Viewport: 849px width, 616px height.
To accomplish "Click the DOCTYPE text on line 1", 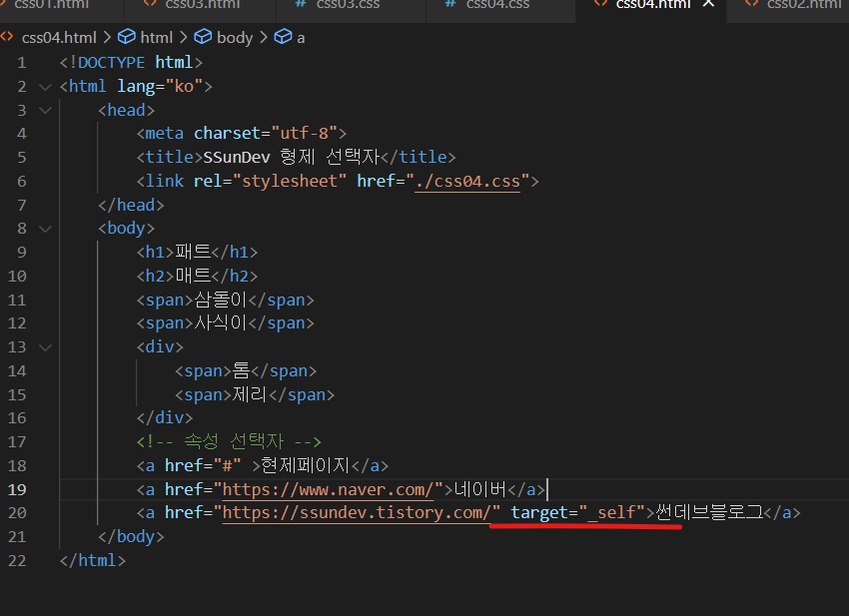I will tap(112, 63).
